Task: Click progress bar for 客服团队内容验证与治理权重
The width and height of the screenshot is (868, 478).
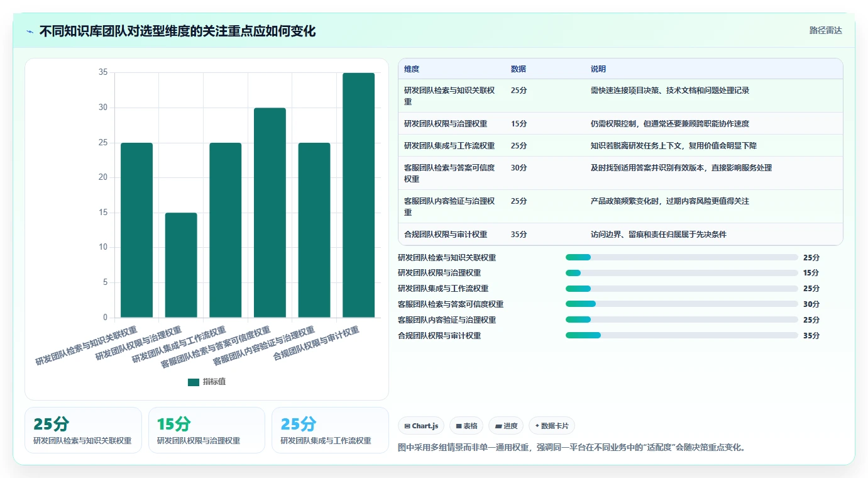Action: [682, 320]
